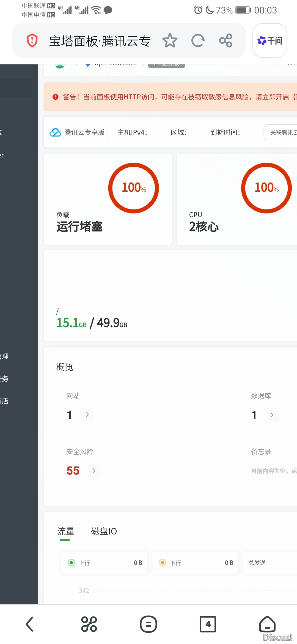Tap the address bar page title
Image resolution: width=297 pixels, height=644 pixels.
[x=100, y=41]
